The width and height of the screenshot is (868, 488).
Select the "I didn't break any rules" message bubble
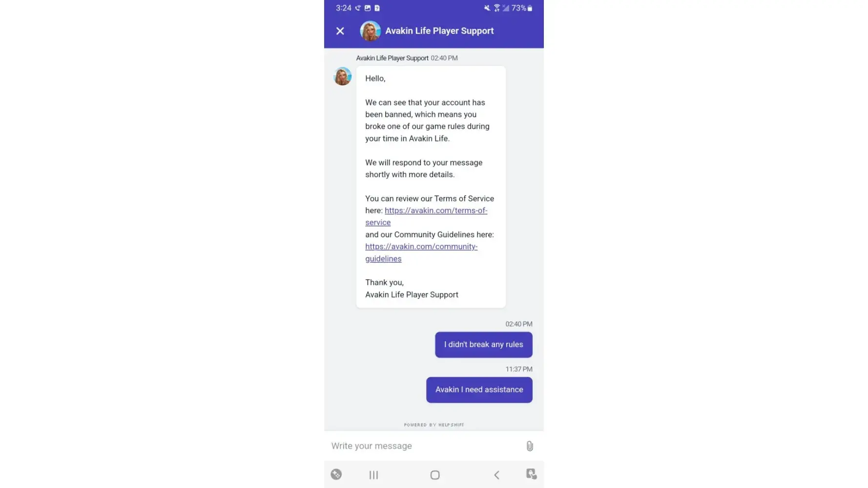[483, 345]
